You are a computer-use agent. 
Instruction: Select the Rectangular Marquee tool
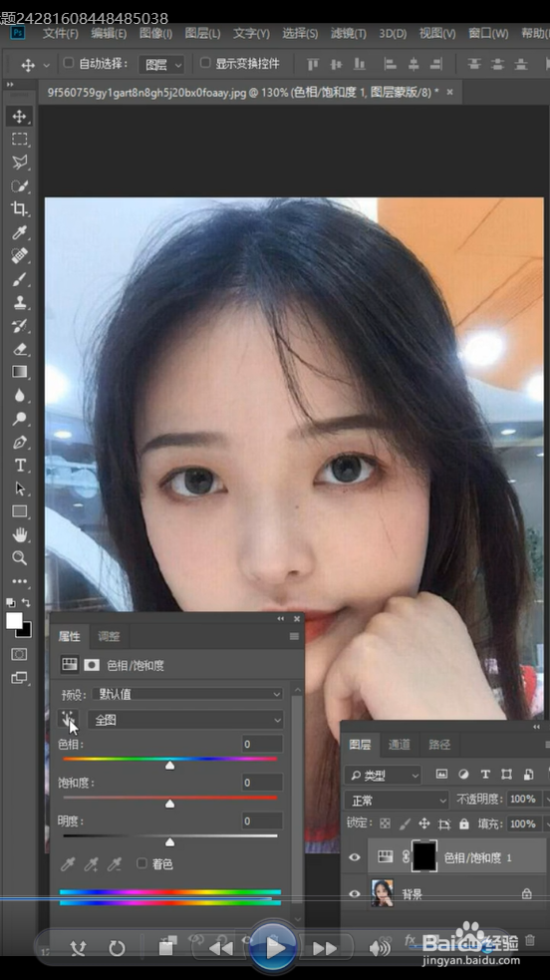(19, 139)
